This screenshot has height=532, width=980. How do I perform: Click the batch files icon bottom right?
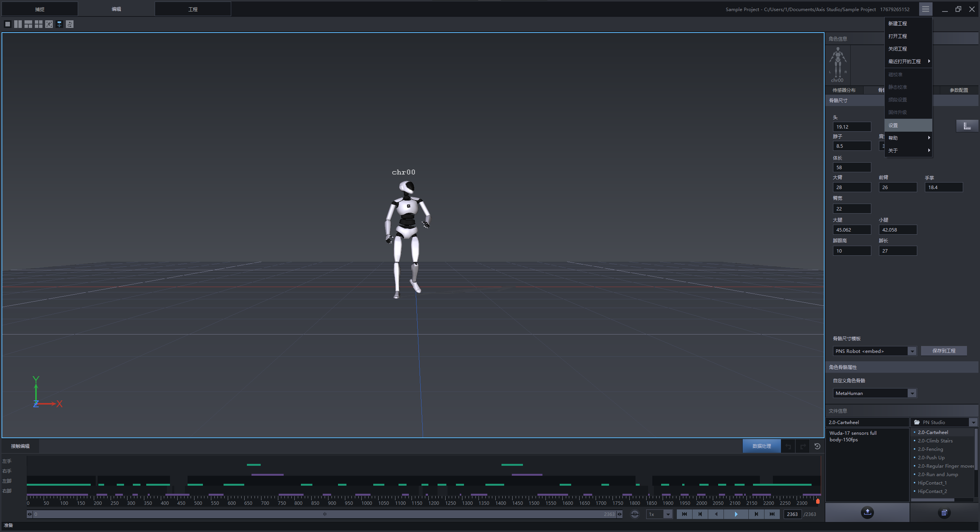coord(944,513)
